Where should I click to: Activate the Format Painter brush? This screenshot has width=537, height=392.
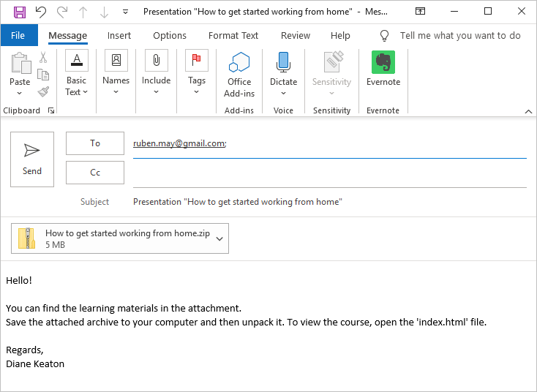coord(43,91)
